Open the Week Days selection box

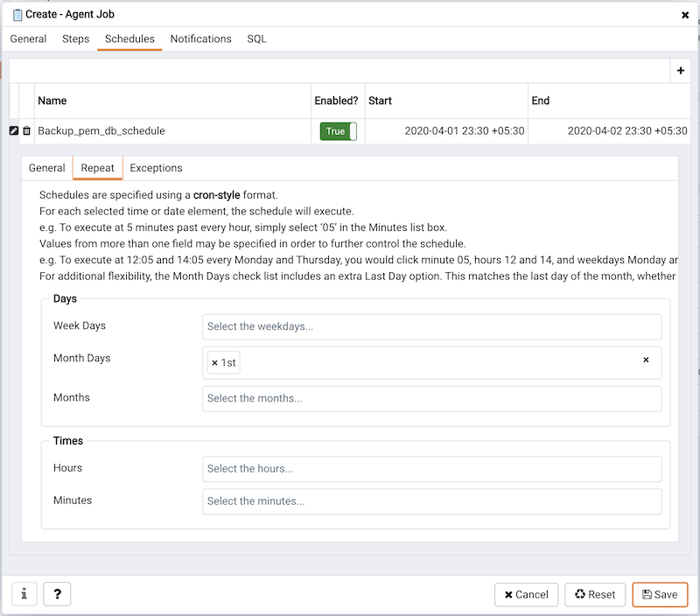[431, 326]
